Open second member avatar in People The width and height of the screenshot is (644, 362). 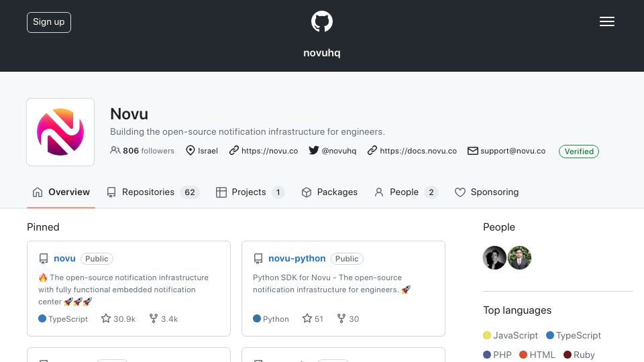click(x=519, y=257)
